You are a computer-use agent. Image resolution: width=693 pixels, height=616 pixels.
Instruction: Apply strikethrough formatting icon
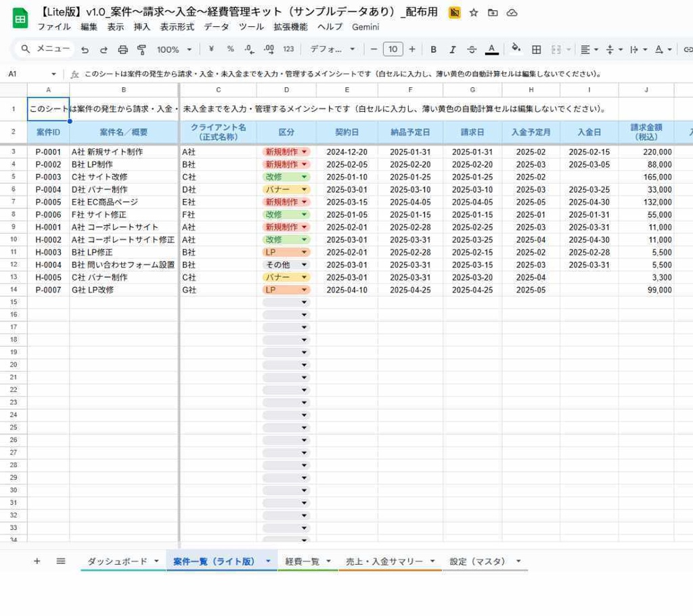(471, 49)
